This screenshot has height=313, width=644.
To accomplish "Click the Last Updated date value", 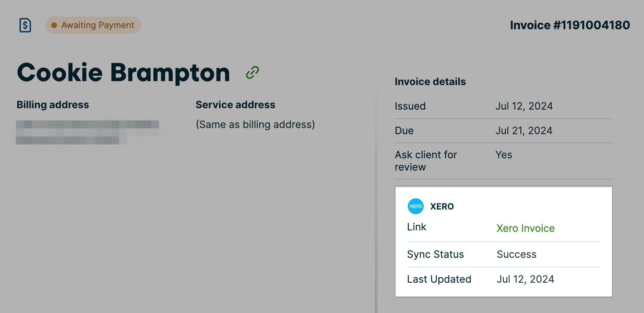I will click(525, 279).
